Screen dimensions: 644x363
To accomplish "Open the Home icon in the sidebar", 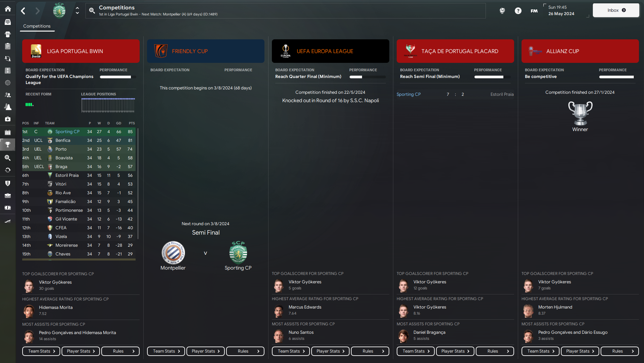I will tap(8, 9).
